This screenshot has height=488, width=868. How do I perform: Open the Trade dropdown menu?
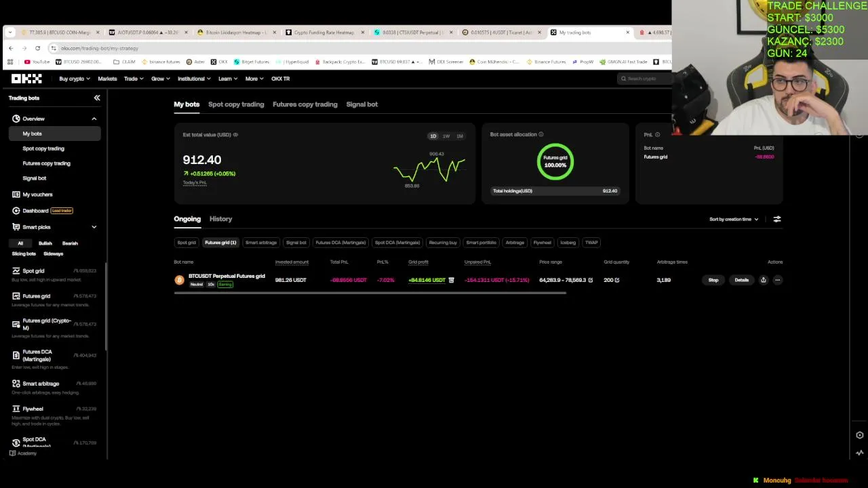click(x=133, y=79)
